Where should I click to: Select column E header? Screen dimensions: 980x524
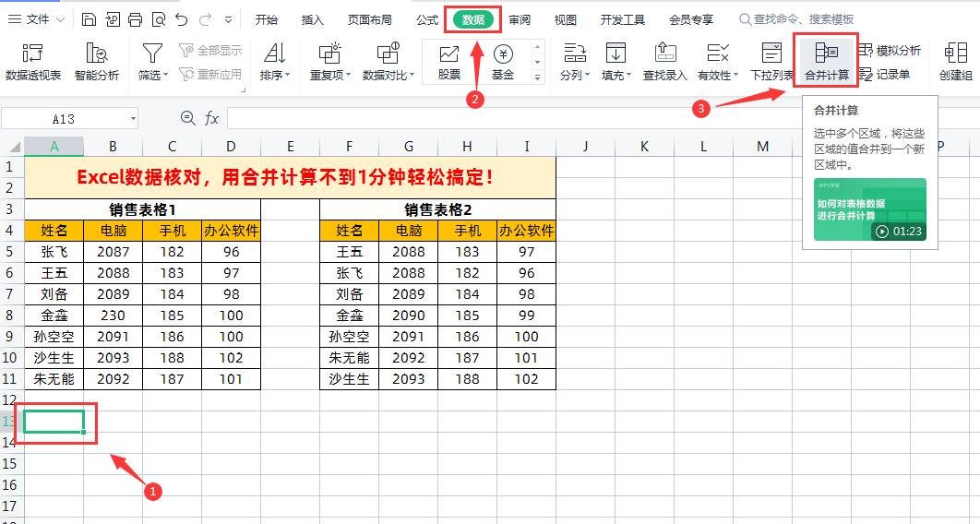pos(290,146)
